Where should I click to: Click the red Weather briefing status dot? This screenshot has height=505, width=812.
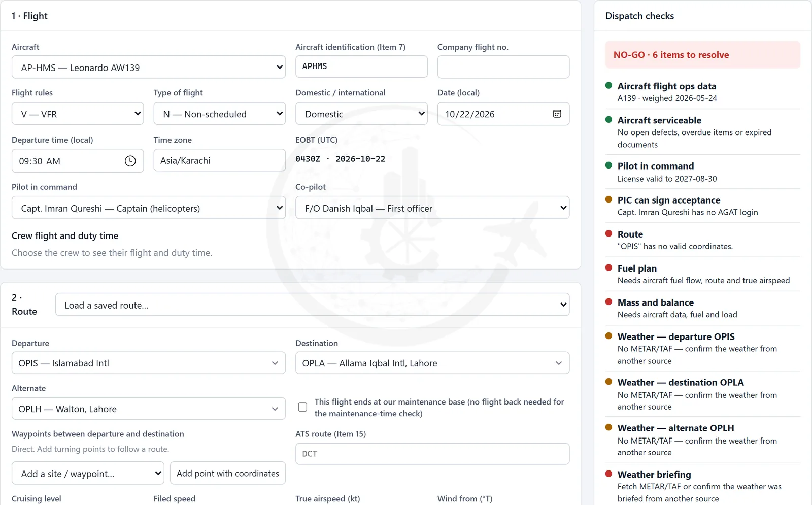click(x=608, y=474)
